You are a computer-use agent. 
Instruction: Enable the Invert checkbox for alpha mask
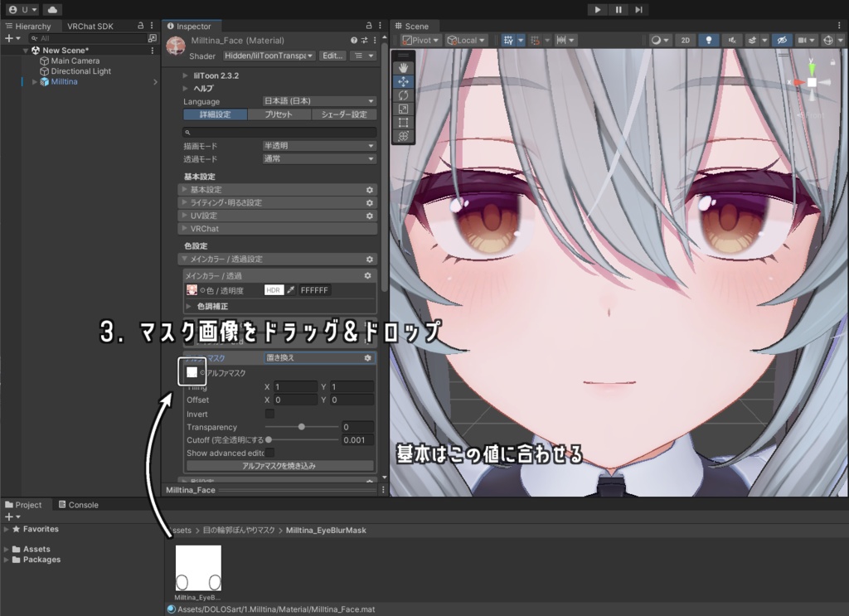(x=269, y=414)
